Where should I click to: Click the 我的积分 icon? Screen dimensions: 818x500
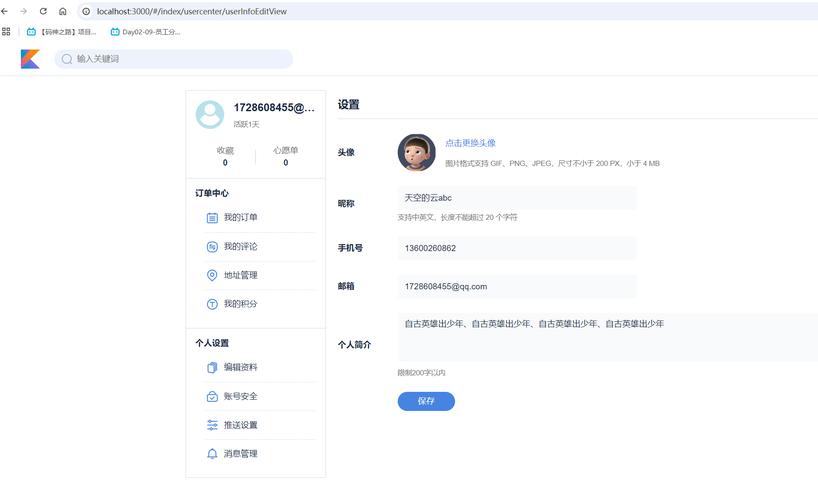pyautogui.click(x=212, y=304)
